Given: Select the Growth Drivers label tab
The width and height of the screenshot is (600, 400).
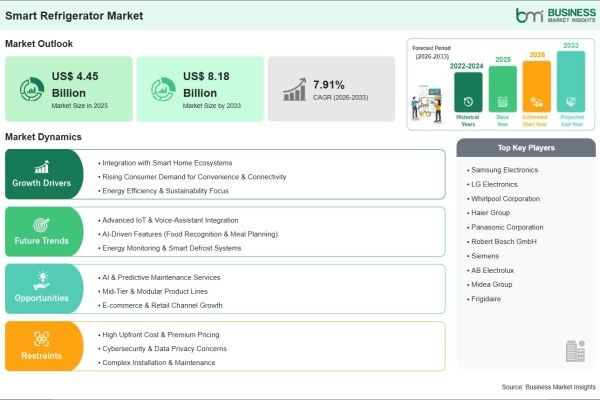Looking at the screenshot, I should point(44,174).
